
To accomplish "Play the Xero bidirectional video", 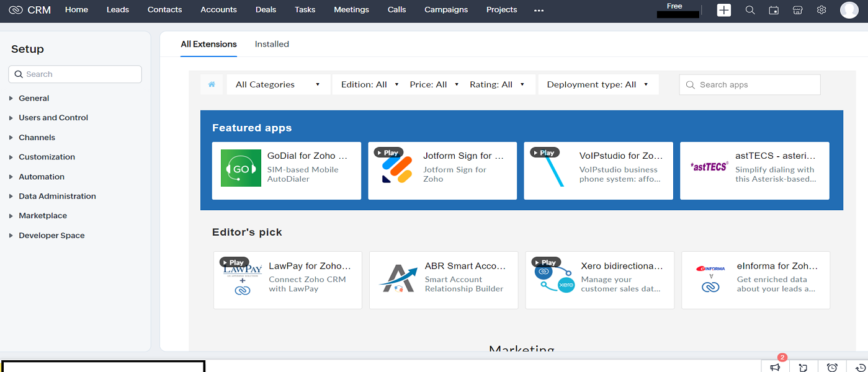I will click(546, 262).
